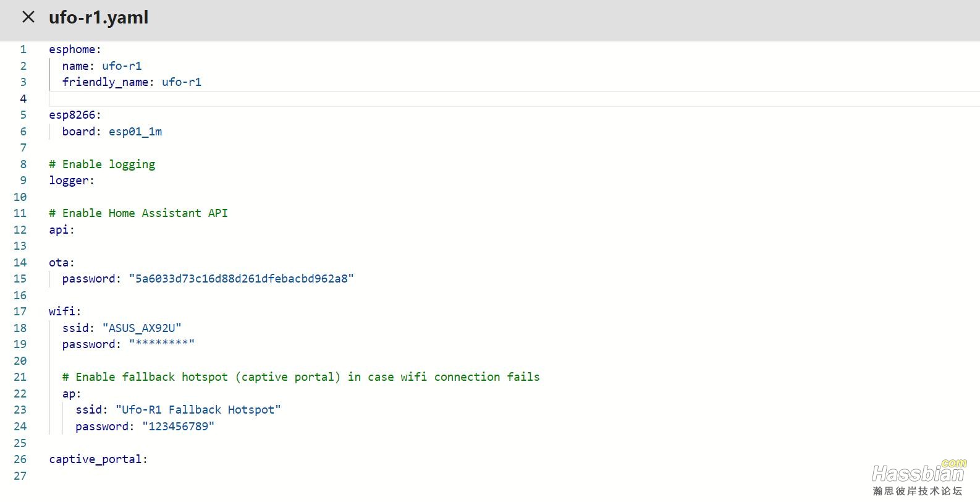Click the masked wifi password value
The image size is (980, 502).
[161, 344]
